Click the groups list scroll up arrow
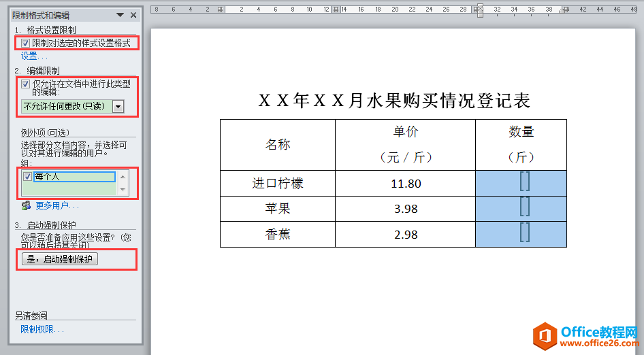This screenshot has width=644, height=355. 123,177
